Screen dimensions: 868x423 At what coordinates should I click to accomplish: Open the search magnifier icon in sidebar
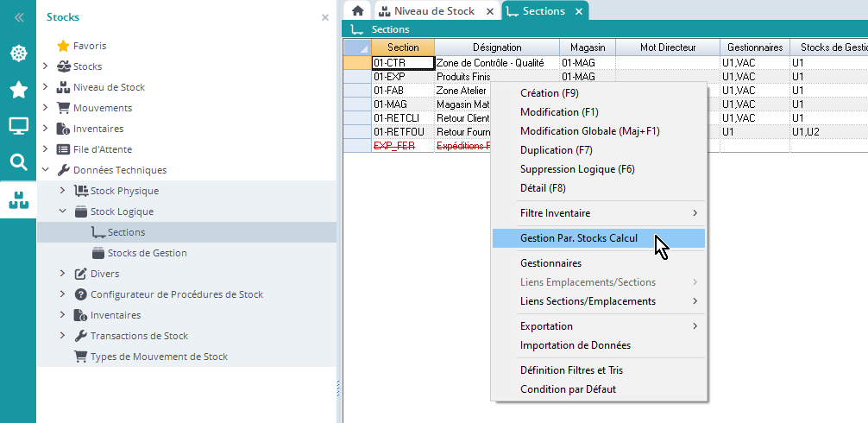(x=18, y=162)
